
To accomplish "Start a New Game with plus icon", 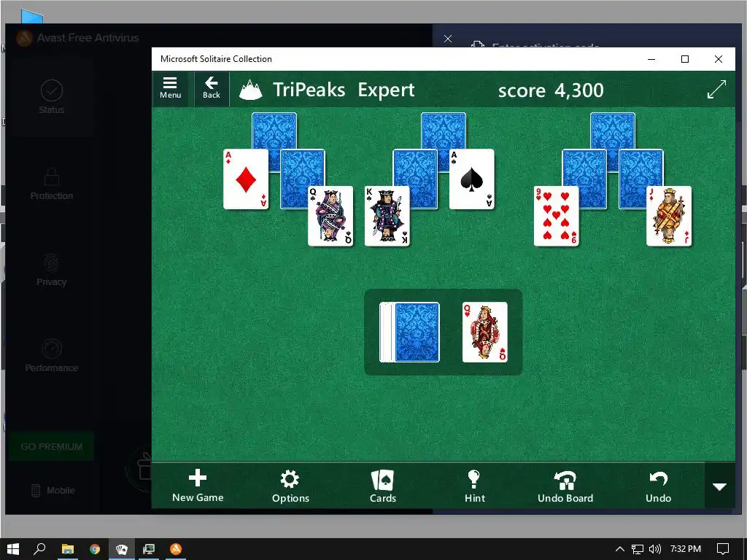I will (x=198, y=486).
